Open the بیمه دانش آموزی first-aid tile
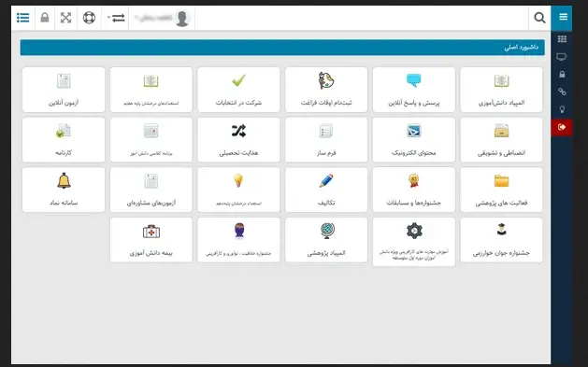588x367 pixels. (x=151, y=240)
